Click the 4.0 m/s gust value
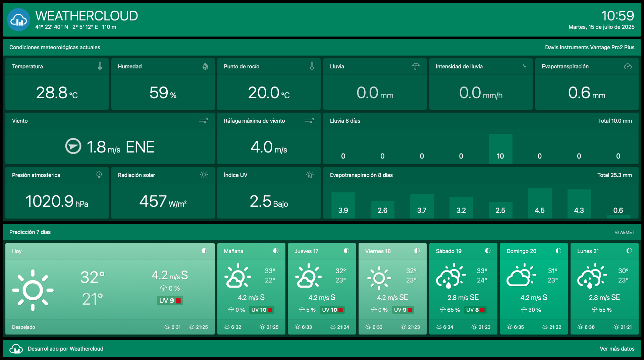The height and width of the screenshot is (360, 644). (x=269, y=147)
